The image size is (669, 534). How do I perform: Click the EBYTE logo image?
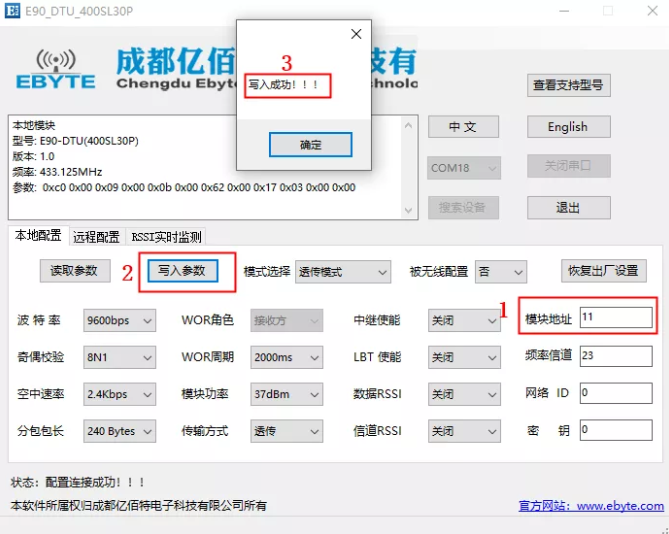point(55,69)
